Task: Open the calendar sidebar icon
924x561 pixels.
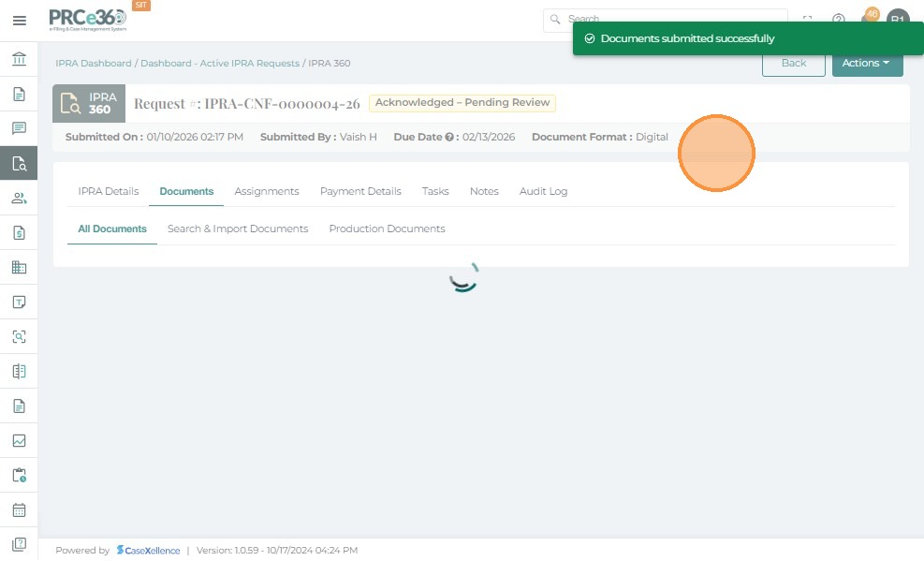Action: click(19, 509)
